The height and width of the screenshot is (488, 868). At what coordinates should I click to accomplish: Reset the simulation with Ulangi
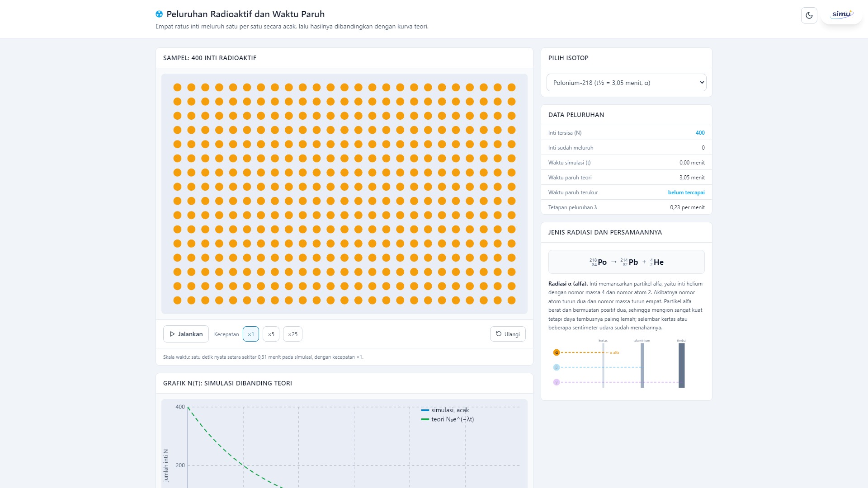click(508, 334)
